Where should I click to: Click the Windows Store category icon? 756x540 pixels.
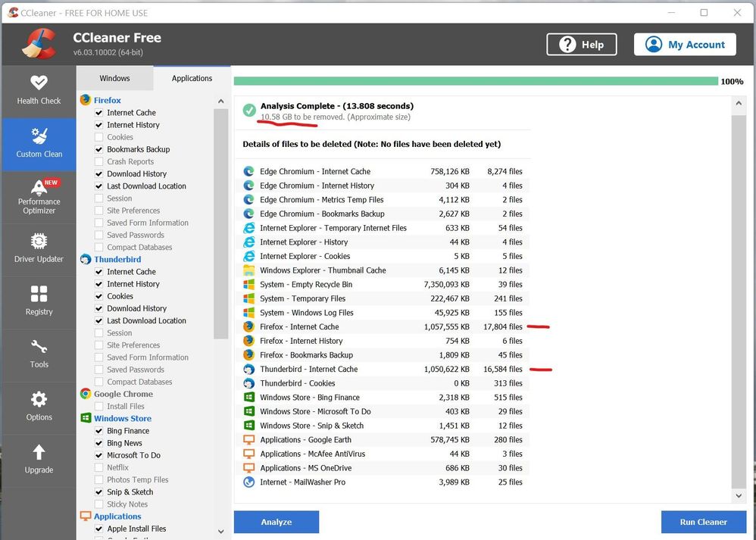click(x=86, y=418)
